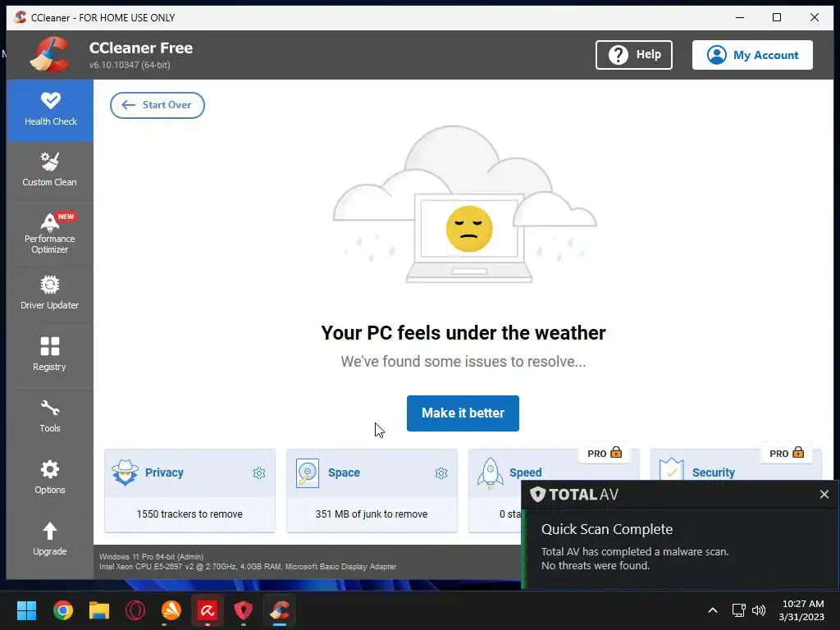Click the Privacy card title
This screenshot has height=630, width=840.
coord(164,472)
